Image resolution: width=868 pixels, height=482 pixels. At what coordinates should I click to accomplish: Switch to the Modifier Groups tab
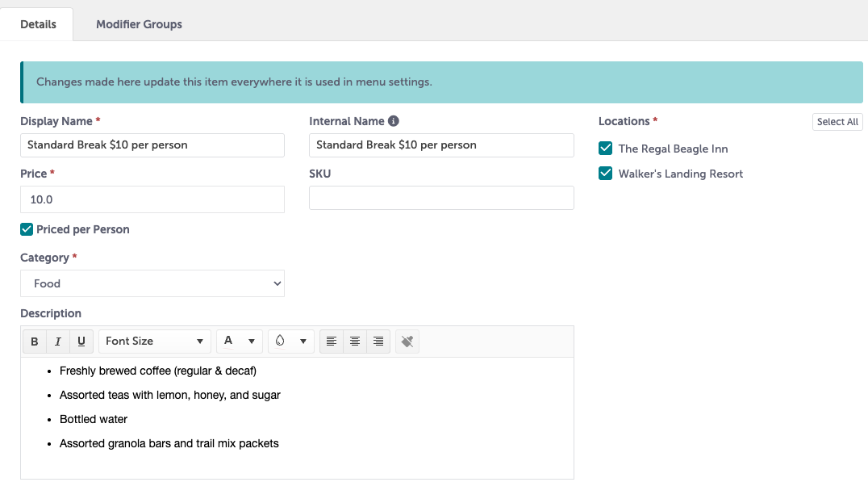point(139,24)
